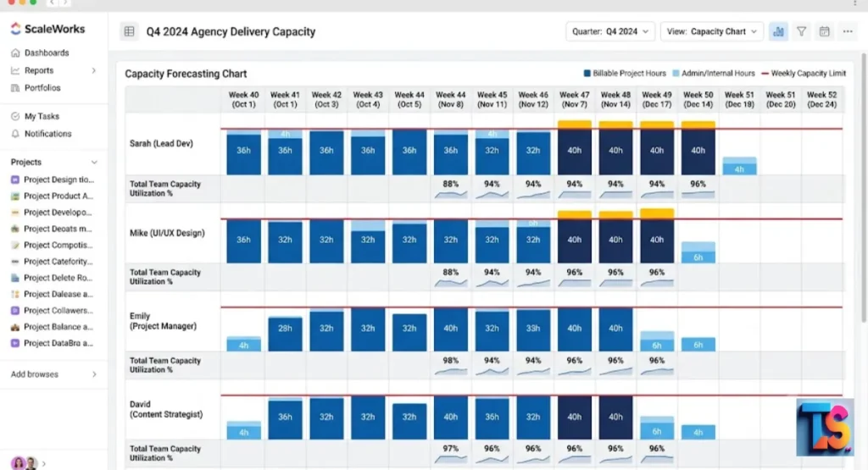Open Dashboards from the sidebar
Screen dimensions: 868x470
tap(47, 53)
